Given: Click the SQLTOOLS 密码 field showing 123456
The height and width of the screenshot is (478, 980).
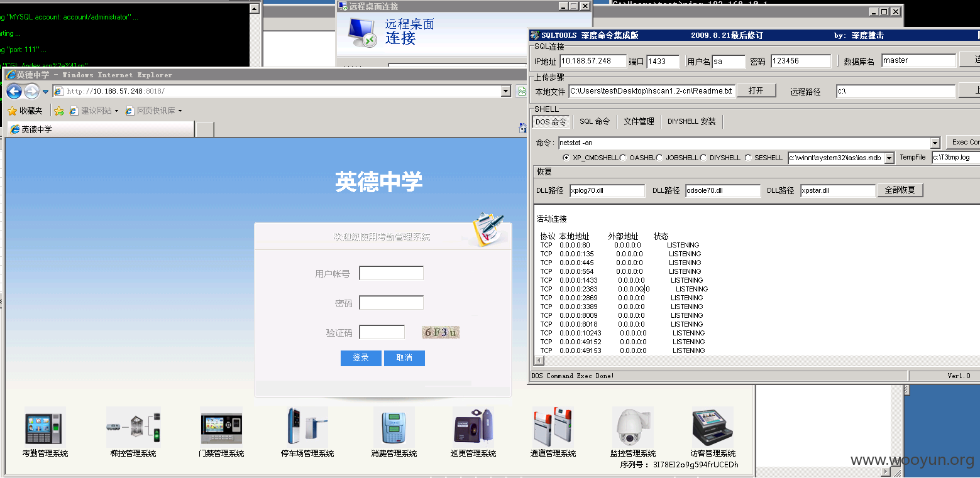Looking at the screenshot, I should tap(801, 61).
